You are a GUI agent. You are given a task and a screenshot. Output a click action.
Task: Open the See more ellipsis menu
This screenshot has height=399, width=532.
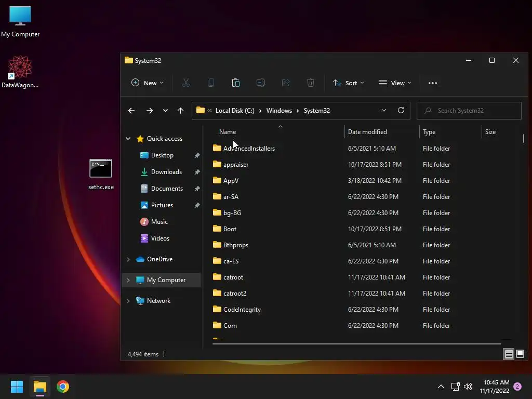tap(433, 83)
